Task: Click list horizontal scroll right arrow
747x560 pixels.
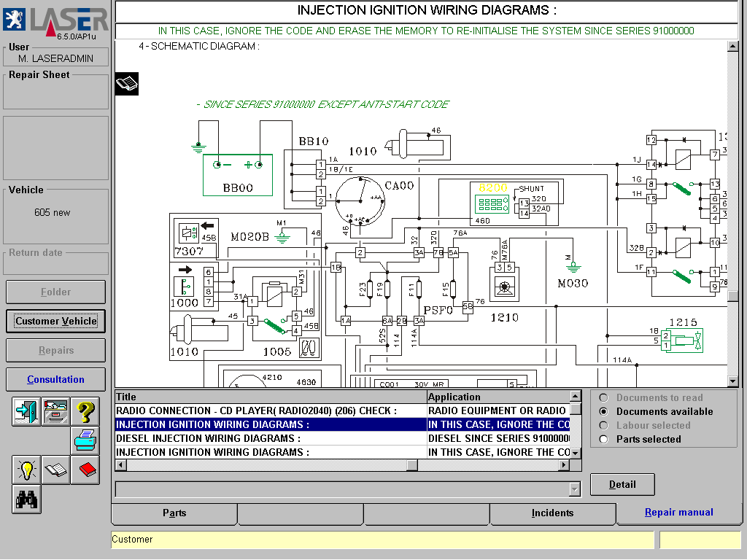Action: point(565,464)
